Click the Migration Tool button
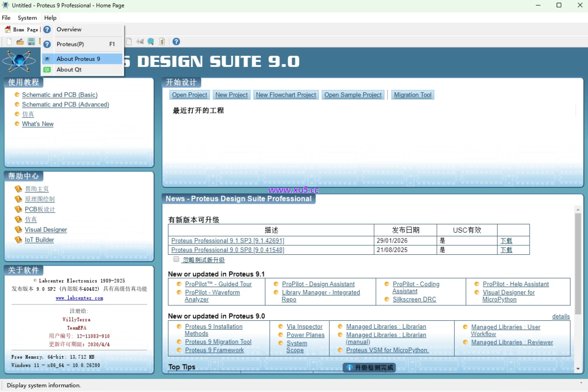The width and height of the screenshot is (588, 392). (412, 95)
